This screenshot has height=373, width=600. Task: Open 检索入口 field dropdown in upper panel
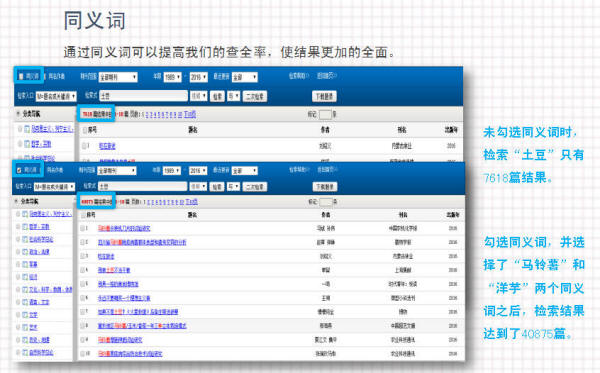[x=56, y=96]
